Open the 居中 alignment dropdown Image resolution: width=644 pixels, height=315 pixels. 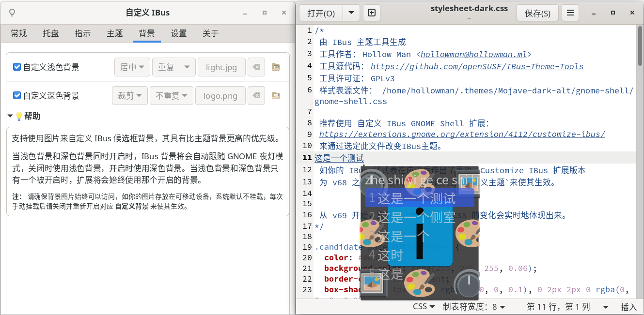[132, 67]
